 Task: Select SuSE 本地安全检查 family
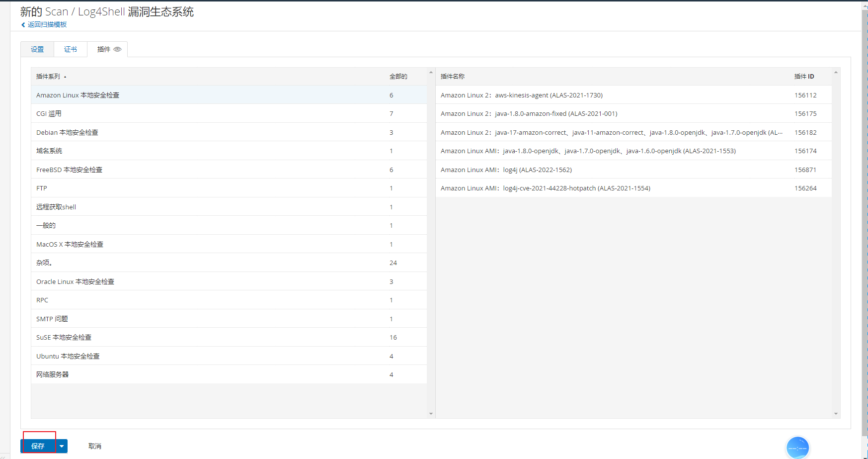click(64, 338)
